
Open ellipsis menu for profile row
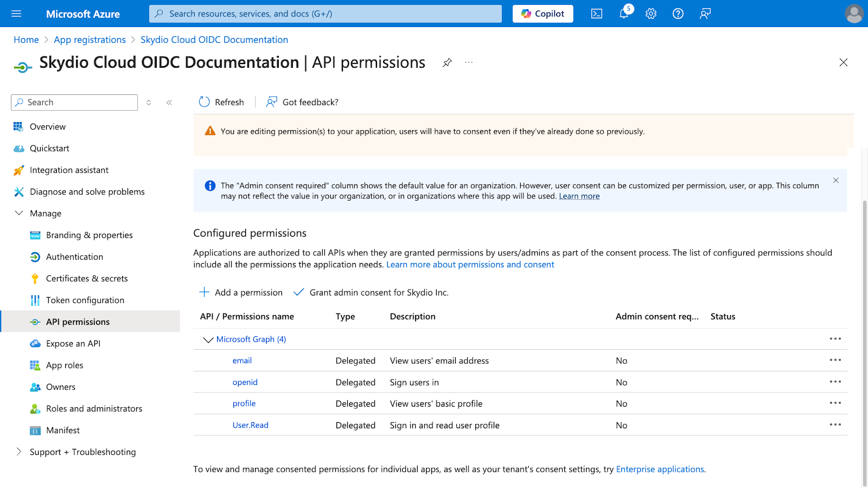click(835, 403)
